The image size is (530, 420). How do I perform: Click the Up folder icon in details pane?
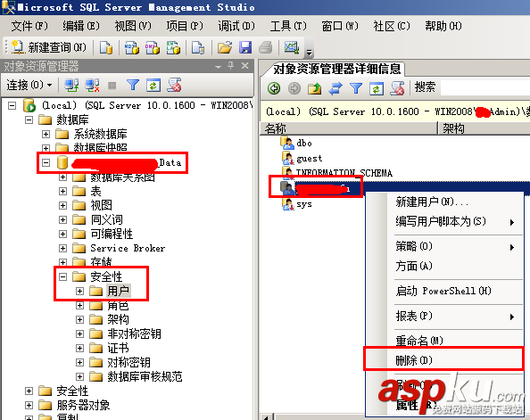coord(315,88)
